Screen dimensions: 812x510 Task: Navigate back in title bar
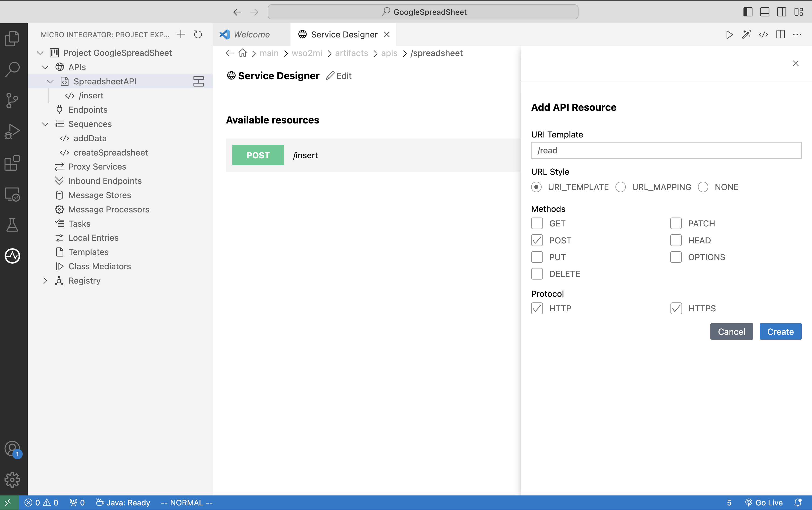pyautogui.click(x=237, y=12)
